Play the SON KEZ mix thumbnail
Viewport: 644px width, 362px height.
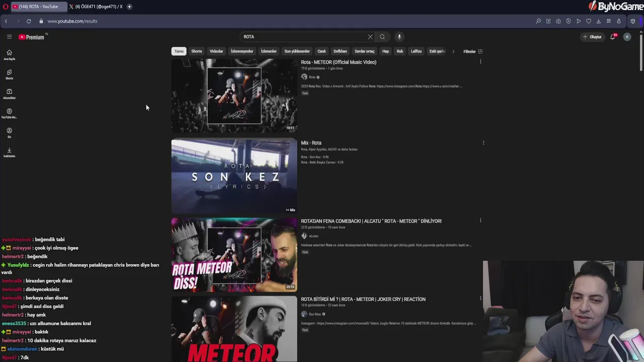pos(234,176)
